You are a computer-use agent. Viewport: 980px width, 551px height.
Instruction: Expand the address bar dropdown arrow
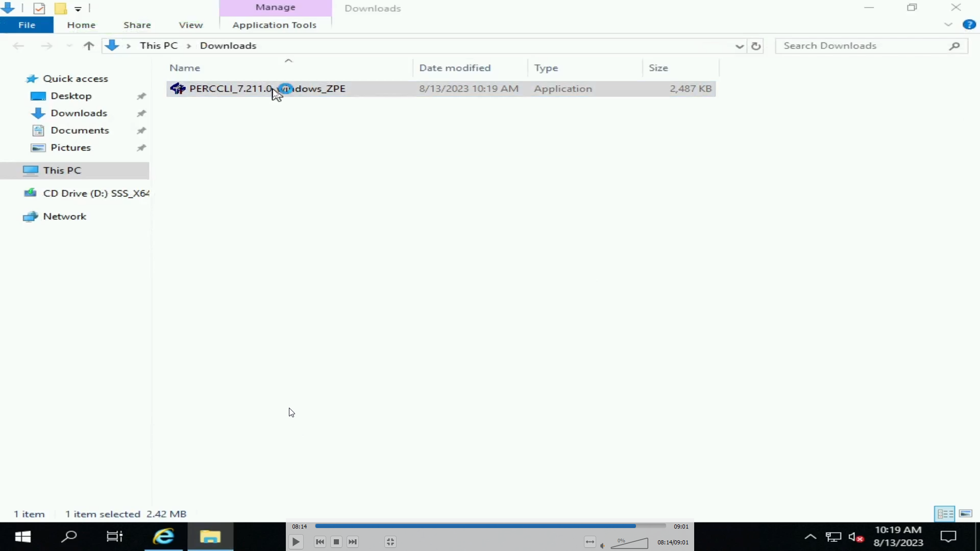click(x=740, y=44)
